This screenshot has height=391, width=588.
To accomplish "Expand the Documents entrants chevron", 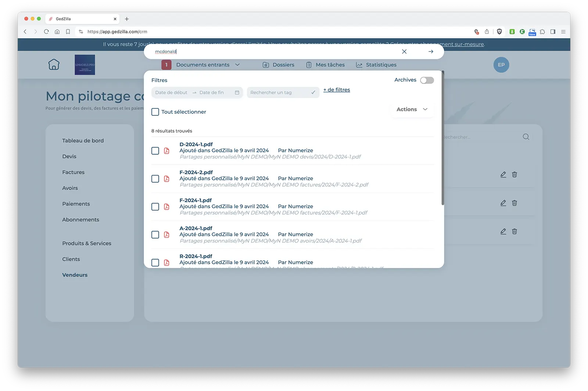I will click(237, 65).
